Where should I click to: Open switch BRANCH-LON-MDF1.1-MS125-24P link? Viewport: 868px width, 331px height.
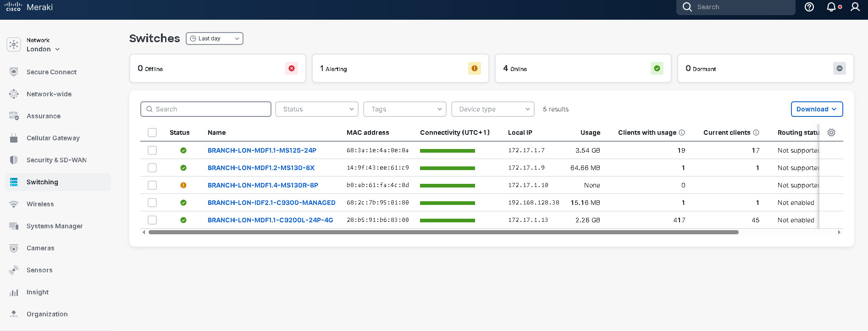[x=262, y=150]
